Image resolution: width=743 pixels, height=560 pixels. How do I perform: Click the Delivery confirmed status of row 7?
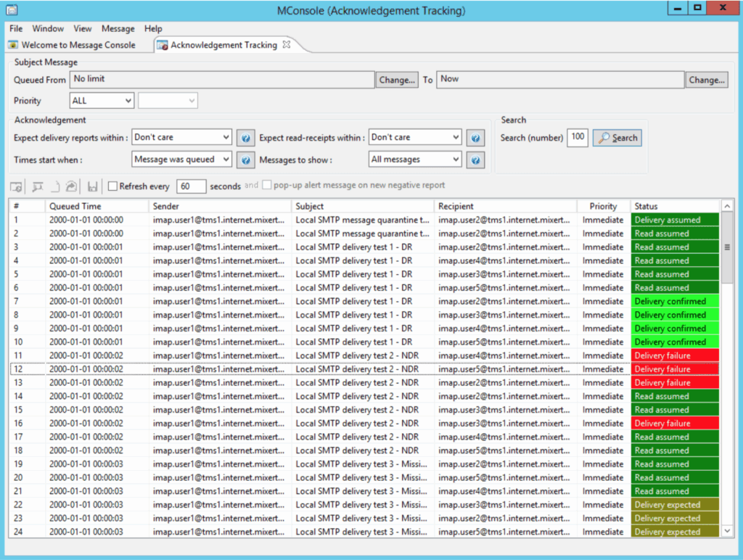pyautogui.click(x=675, y=301)
